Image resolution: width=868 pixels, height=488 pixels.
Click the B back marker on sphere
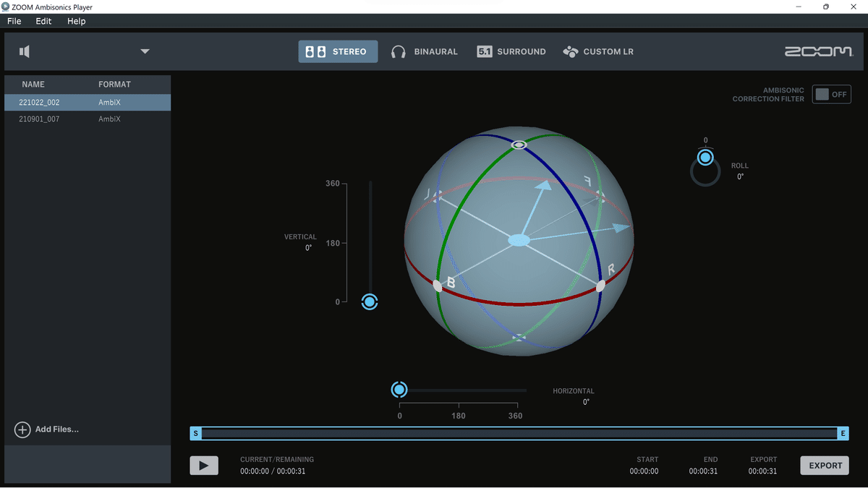pos(438,286)
